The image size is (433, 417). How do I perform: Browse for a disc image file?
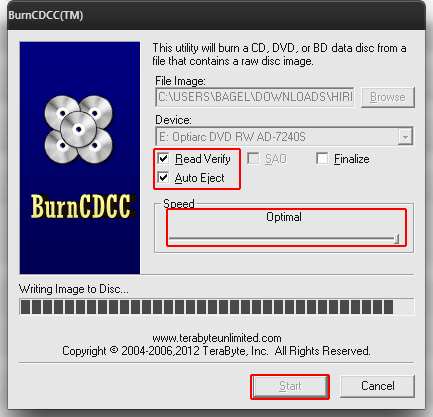(x=388, y=97)
